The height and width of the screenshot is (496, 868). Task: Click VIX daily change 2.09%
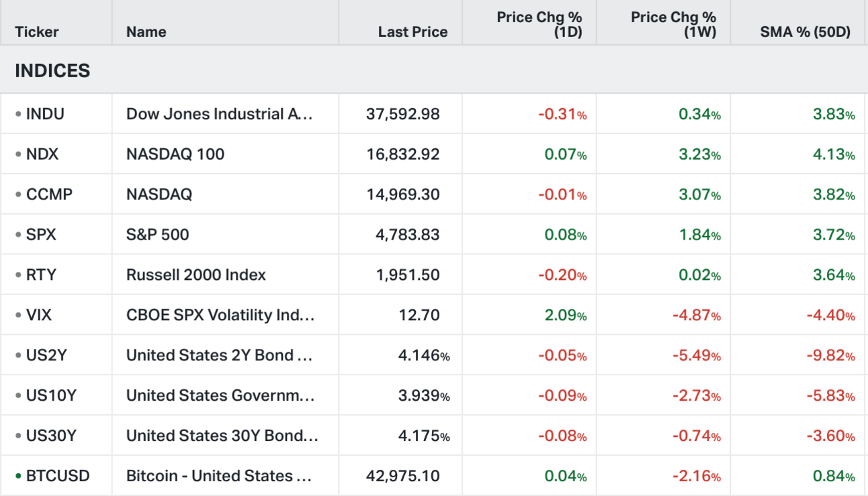566,315
